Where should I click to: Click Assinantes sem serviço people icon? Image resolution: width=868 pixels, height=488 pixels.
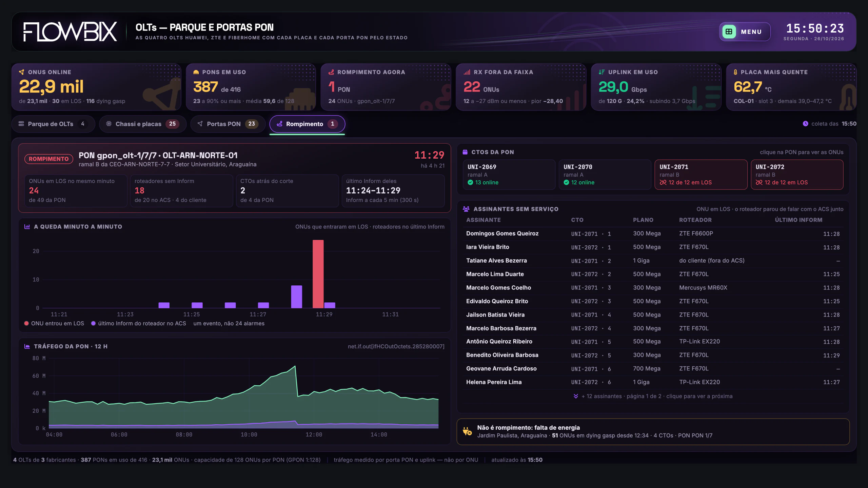coord(466,209)
